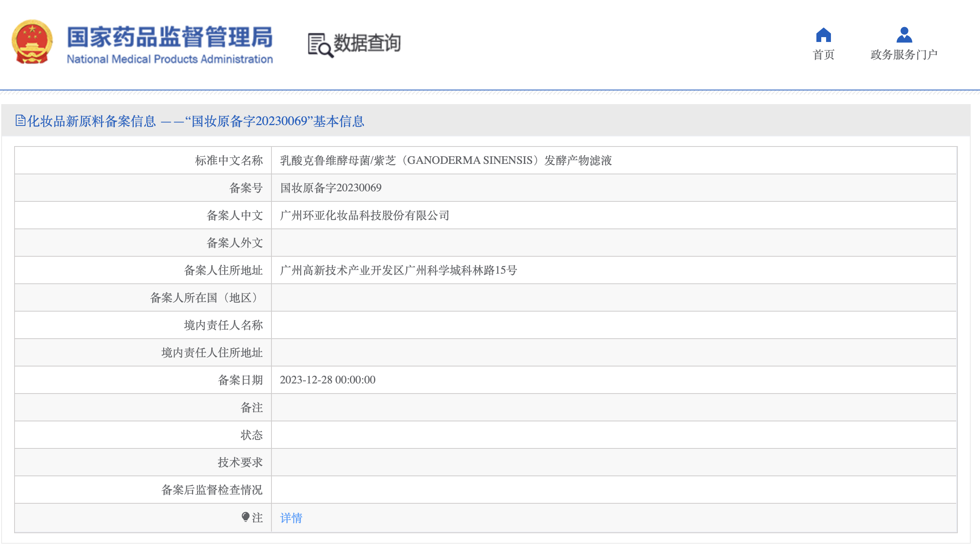Click the 境内责任人住所地址 label cell

(x=143, y=353)
